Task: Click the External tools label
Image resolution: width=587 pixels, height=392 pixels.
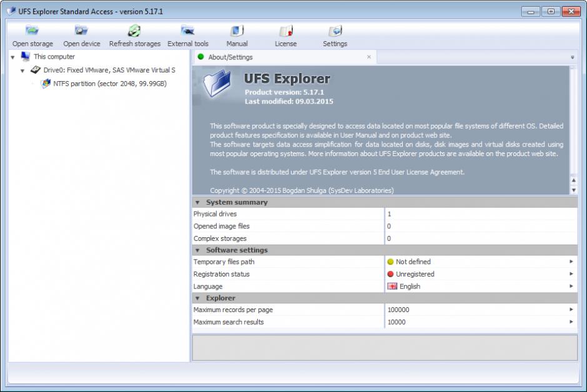Action: tap(188, 44)
